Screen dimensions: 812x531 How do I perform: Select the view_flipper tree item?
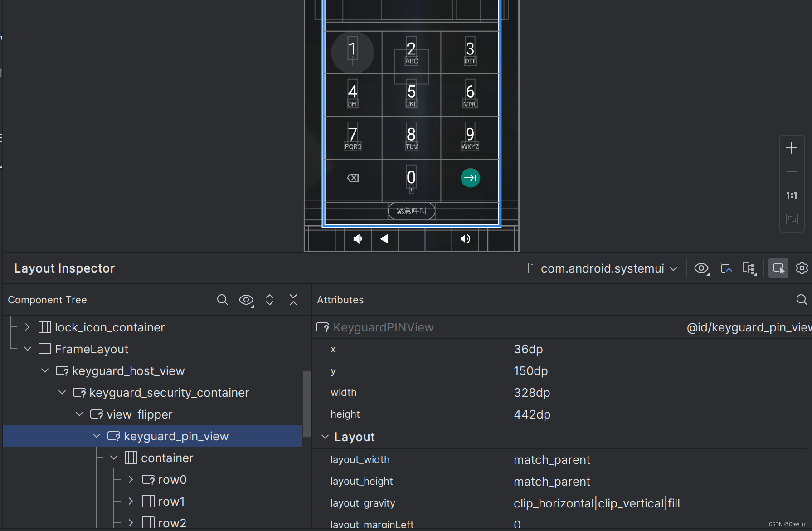[x=139, y=414]
